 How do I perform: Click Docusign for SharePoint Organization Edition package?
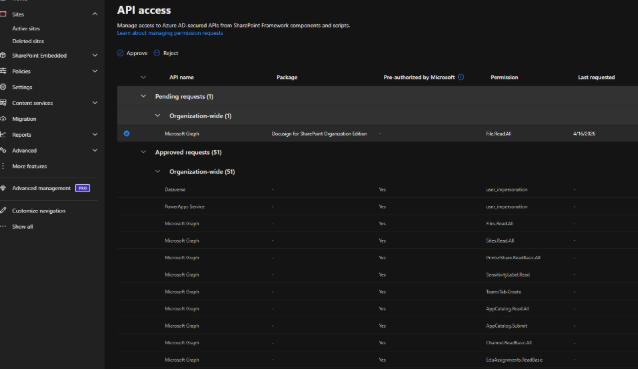pos(319,134)
